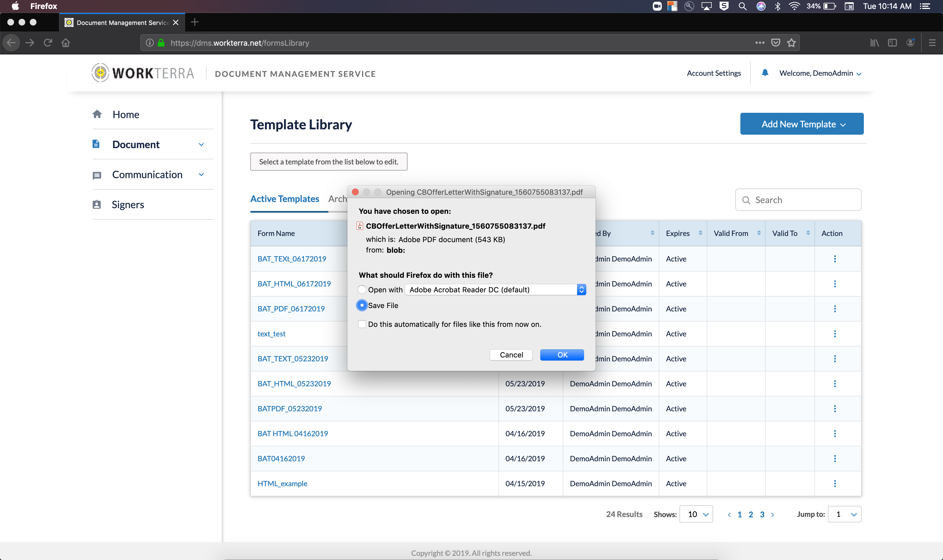Image resolution: width=943 pixels, height=560 pixels.
Task: Select the Save File radio button
Action: (362, 305)
